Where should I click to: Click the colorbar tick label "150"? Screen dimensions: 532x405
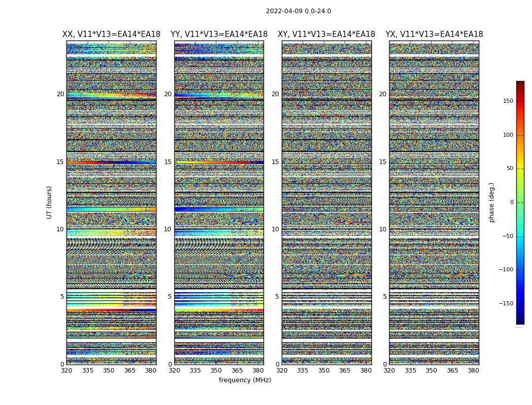point(508,101)
